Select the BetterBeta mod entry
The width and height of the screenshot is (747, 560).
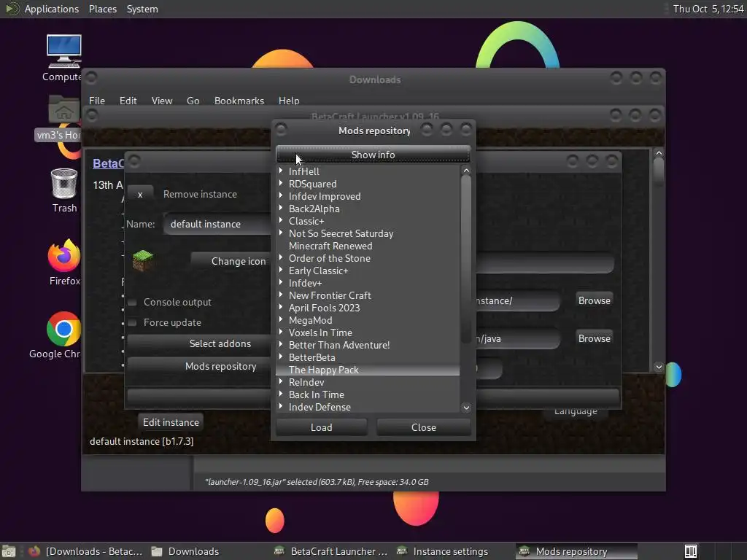point(311,357)
